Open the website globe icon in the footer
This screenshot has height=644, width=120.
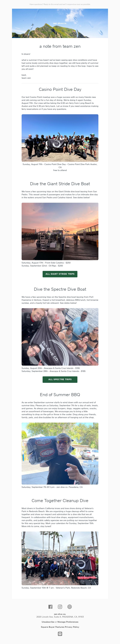coord(70,607)
